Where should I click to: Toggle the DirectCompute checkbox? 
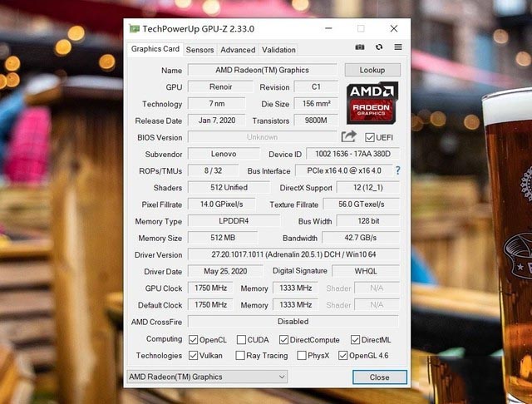coord(283,339)
